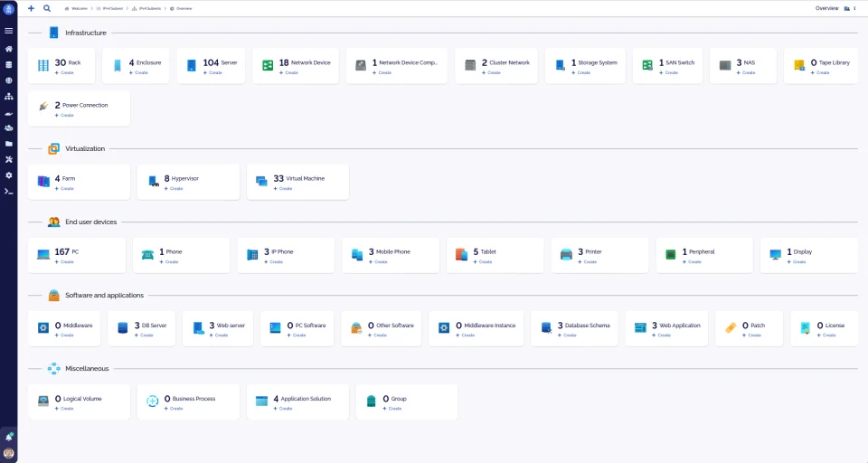Viewport: 868px width, 463px height.
Task: Click Create under the Farm card
Action: pos(64,188)
